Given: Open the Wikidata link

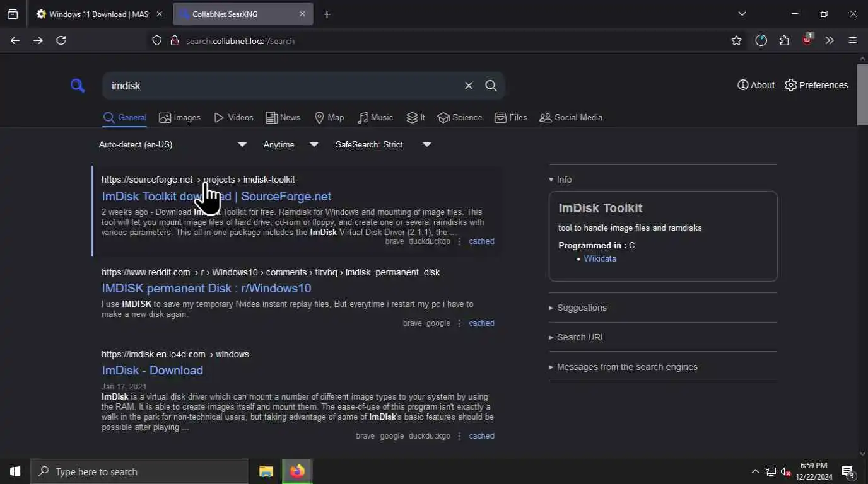Looking at the screenshot, I should (600, 259).
